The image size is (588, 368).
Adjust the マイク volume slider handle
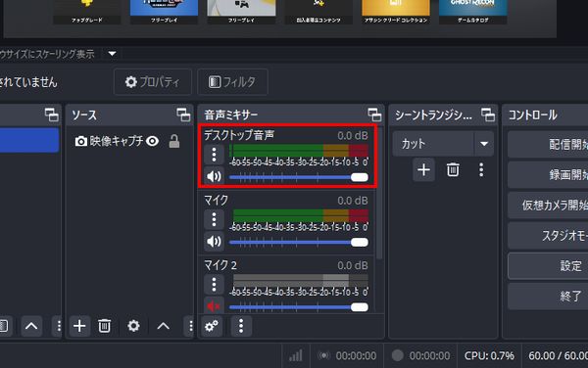coord(360,242)
